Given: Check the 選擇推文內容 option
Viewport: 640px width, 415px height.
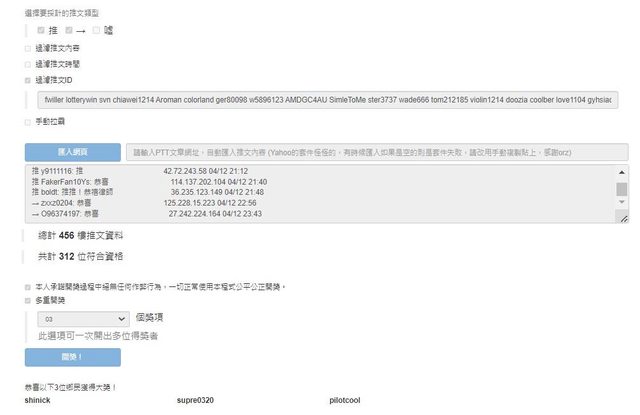Looking at the screenshot, I should click(x=28, y=47).
